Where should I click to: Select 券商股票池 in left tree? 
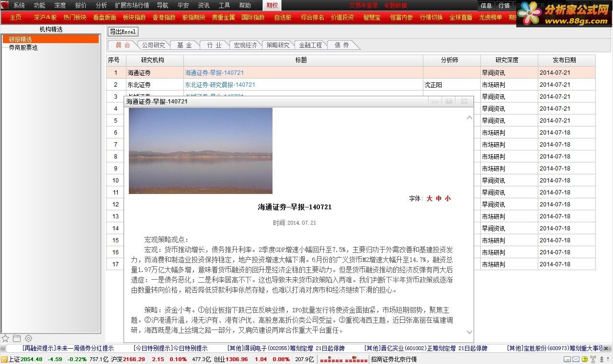click(x=23, y=47)
